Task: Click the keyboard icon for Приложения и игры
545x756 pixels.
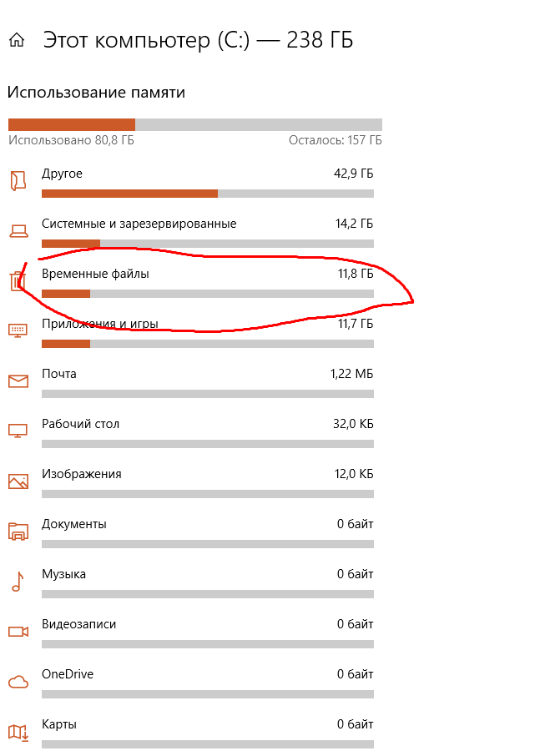Action: [18, 331]
